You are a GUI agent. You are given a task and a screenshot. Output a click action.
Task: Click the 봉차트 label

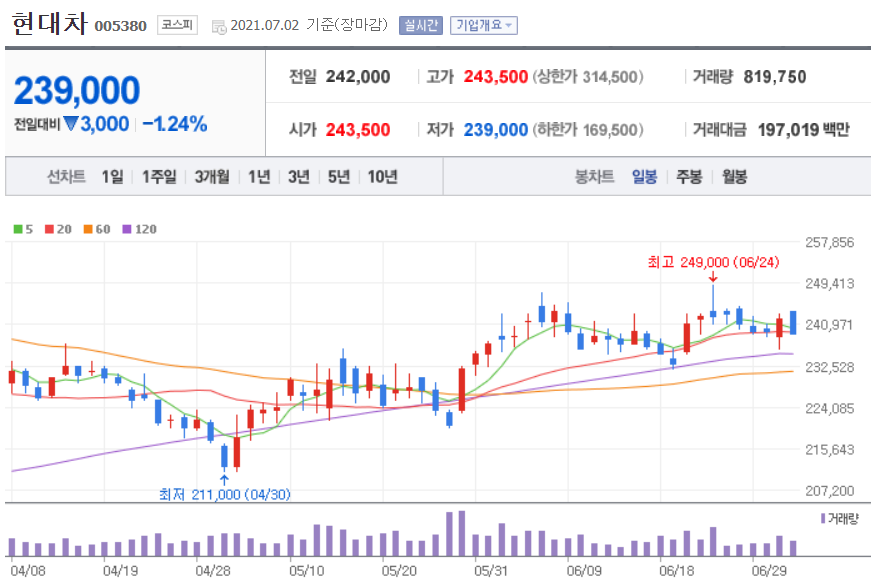[594, 177]
